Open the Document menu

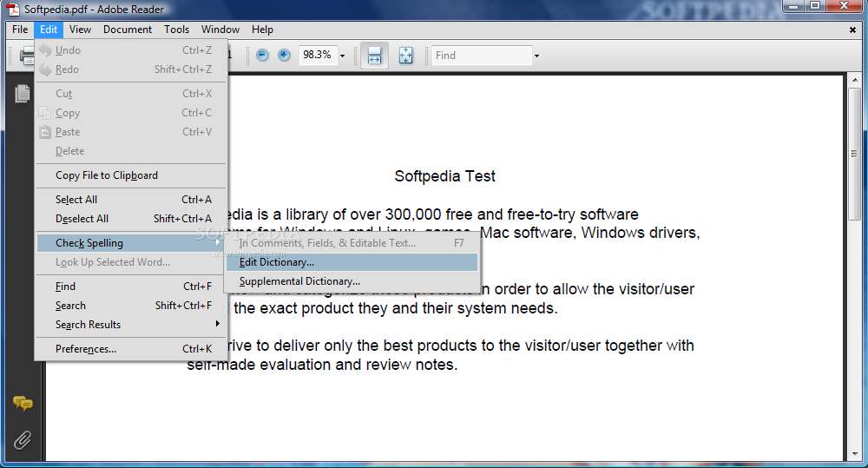pyautogui.click(x=128, y=30)
